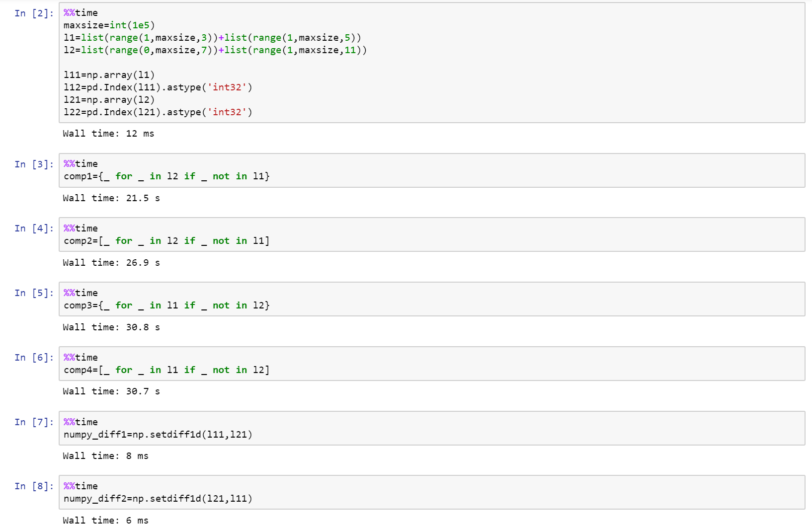Click the line starting 'l1=list(range(1,maxsize,3))'

click(x=213, y=38)
